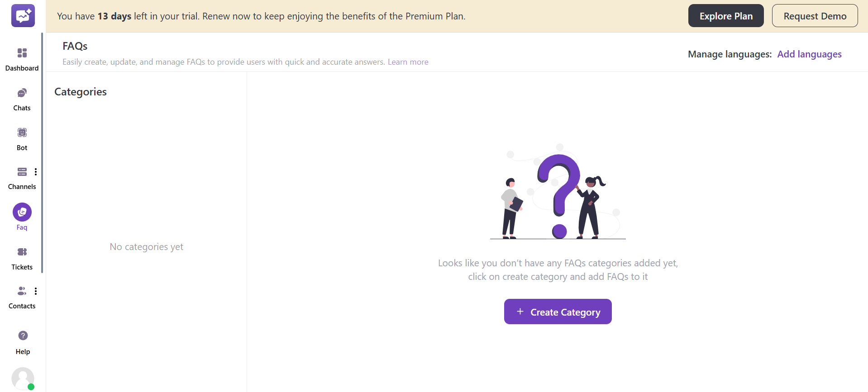Open the three-dot menu next to Contacts
This screenshot has width=868, height=392.
[x=36, y=291]
